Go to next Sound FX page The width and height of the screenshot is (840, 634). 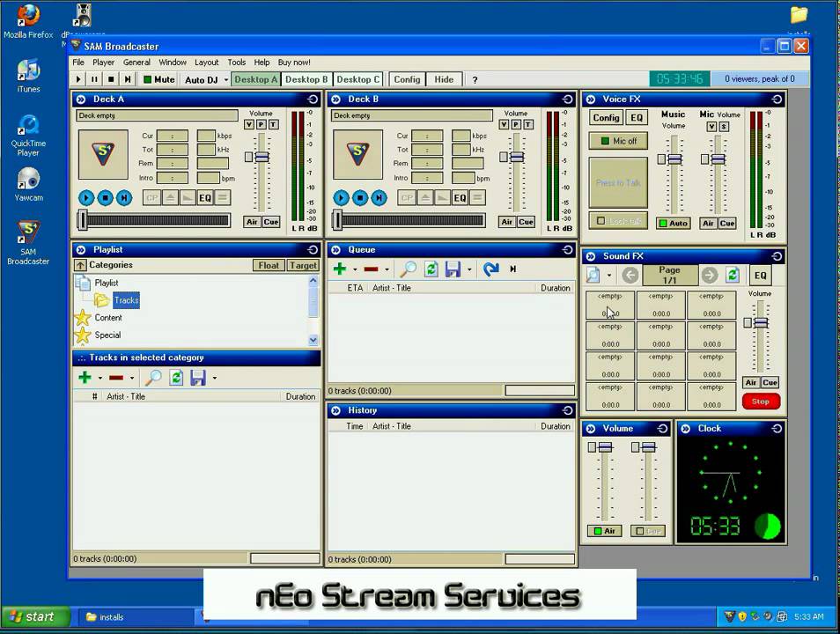(710, 276)
